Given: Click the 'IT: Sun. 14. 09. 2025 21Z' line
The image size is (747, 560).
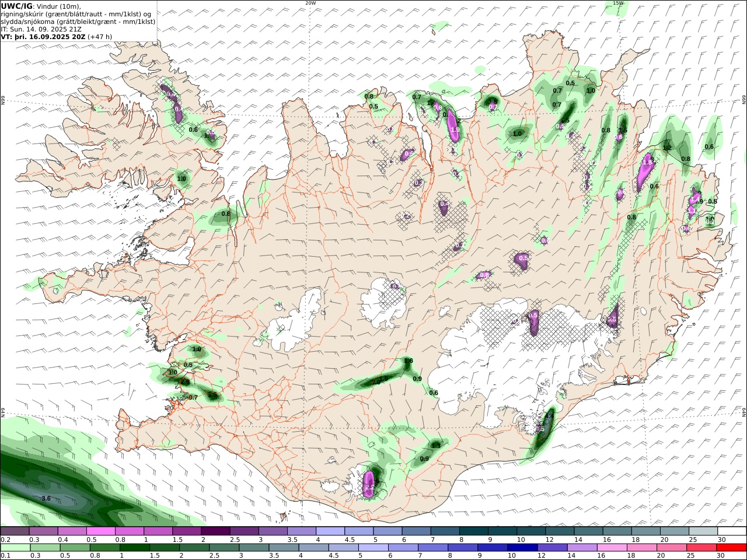Looking at the screenshot, I should 41,29.
